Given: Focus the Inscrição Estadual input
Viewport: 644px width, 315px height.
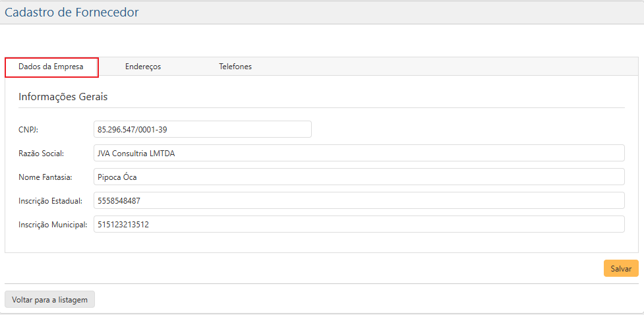Looking at the screenshot, I should pos(359,200).
